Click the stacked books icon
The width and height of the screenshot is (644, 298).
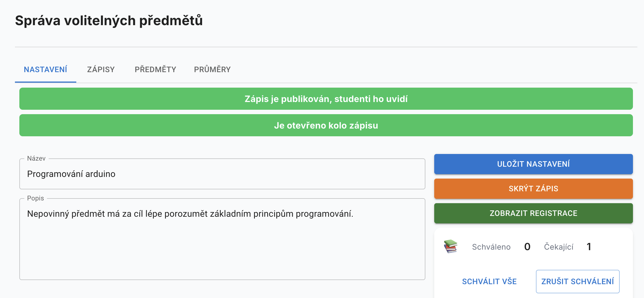(451, 246)
